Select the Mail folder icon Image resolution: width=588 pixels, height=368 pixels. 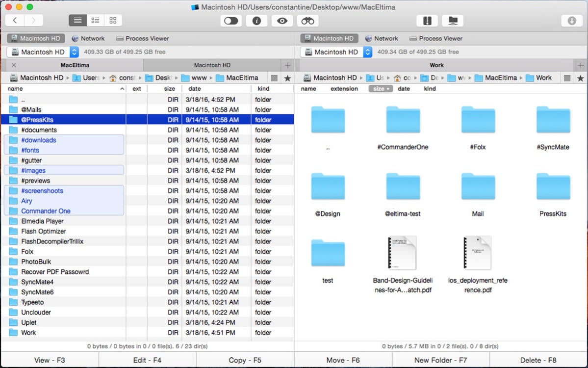click(478, 186)
